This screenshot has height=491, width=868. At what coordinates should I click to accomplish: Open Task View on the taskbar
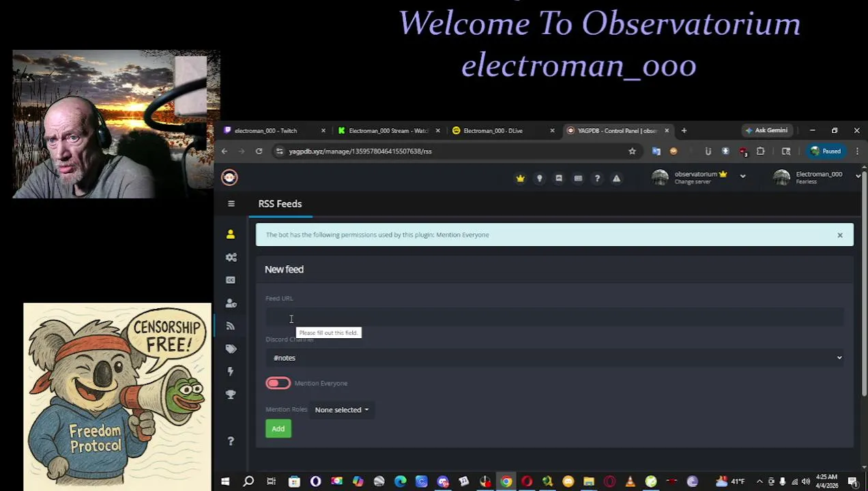[x=271, y=482]
